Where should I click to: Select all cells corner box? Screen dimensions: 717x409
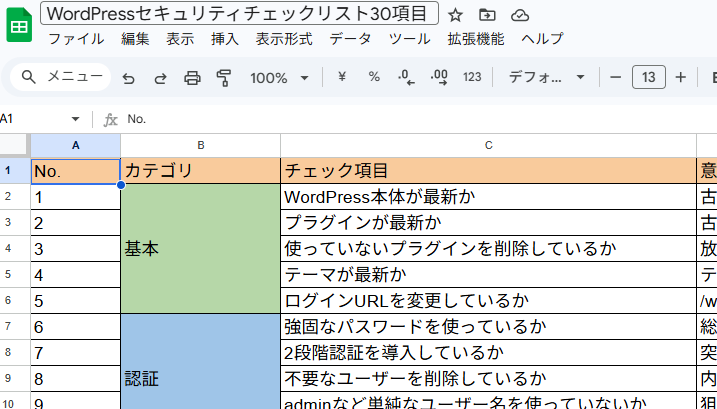pyautogui.click(x=14, y=145)
